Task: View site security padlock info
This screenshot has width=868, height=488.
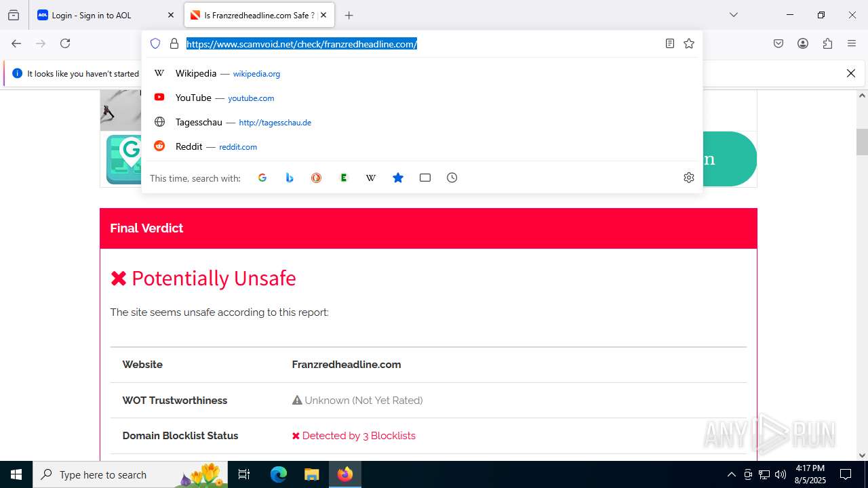Action: pos(174,43)
